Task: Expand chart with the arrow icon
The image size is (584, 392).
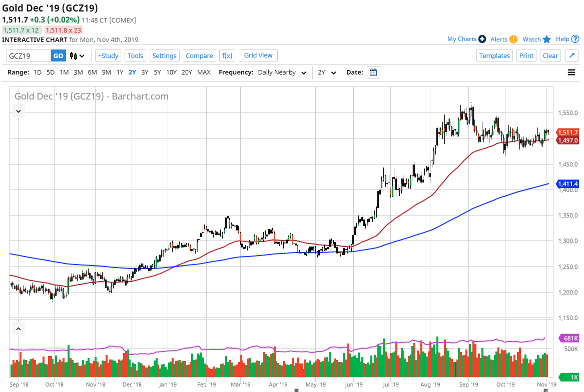Action: point(571,55)
